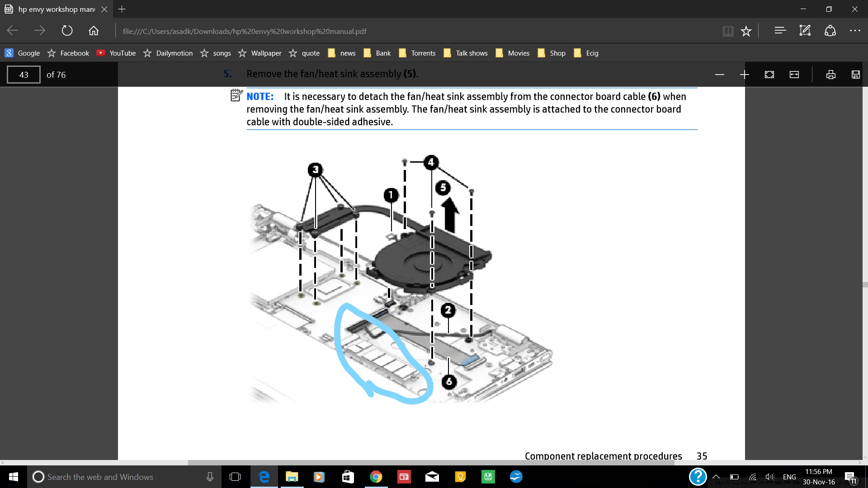This screenshot has height=488, width=868.
Task: Print the PDF document
Action: (x=831, y=75)
